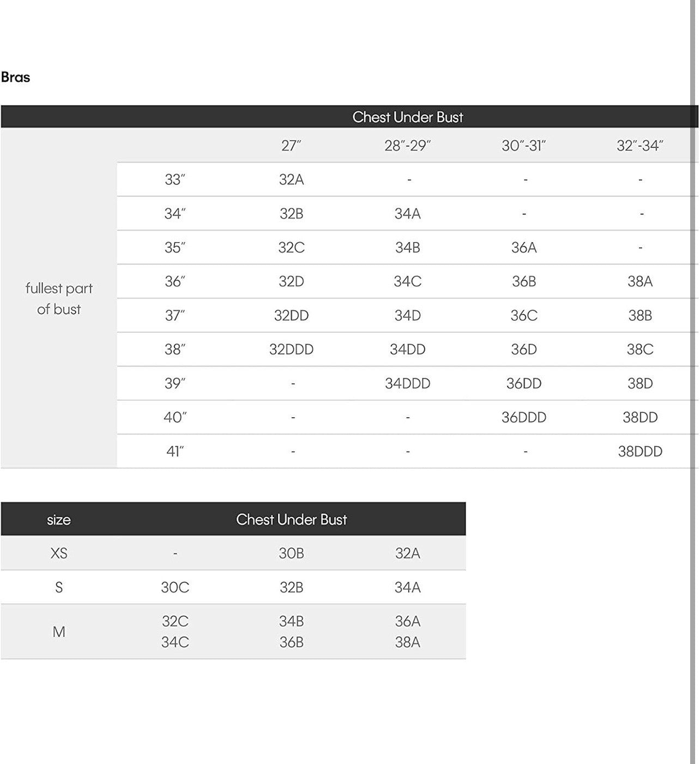This screenshot has height=764, width=700.
Task: Select the 28"-29" column header
Action: pyautogui.click(x=407, y=146)
